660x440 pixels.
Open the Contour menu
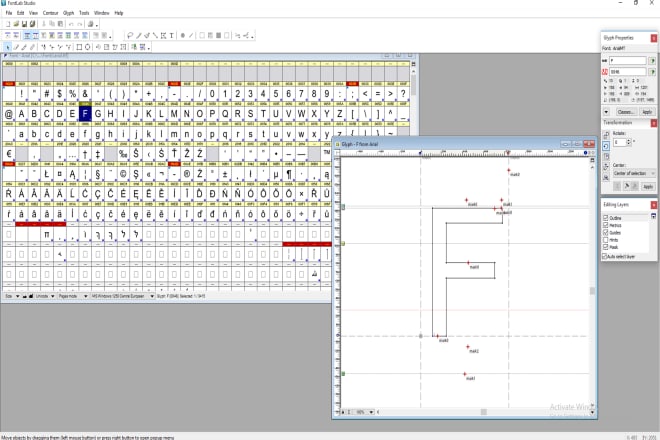coord(51,13)
